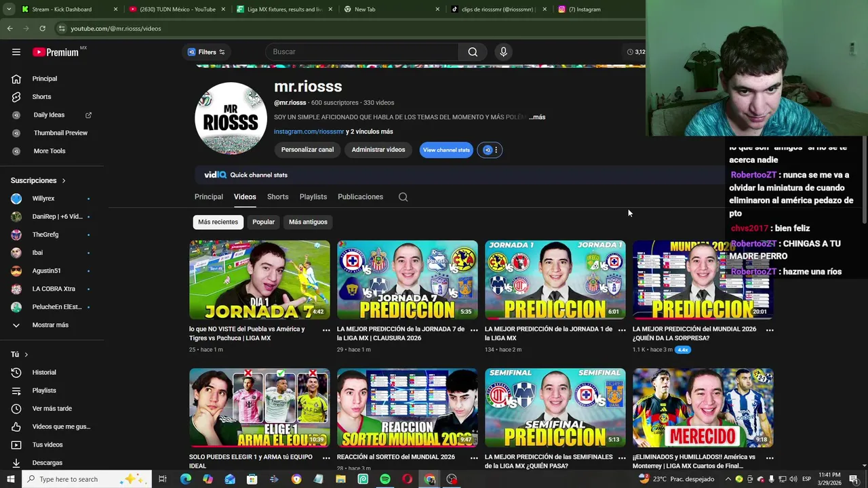Open options menu for Puebla vs América video
Image resolution: width=868 pixels, height=488 pixels.
326,330
